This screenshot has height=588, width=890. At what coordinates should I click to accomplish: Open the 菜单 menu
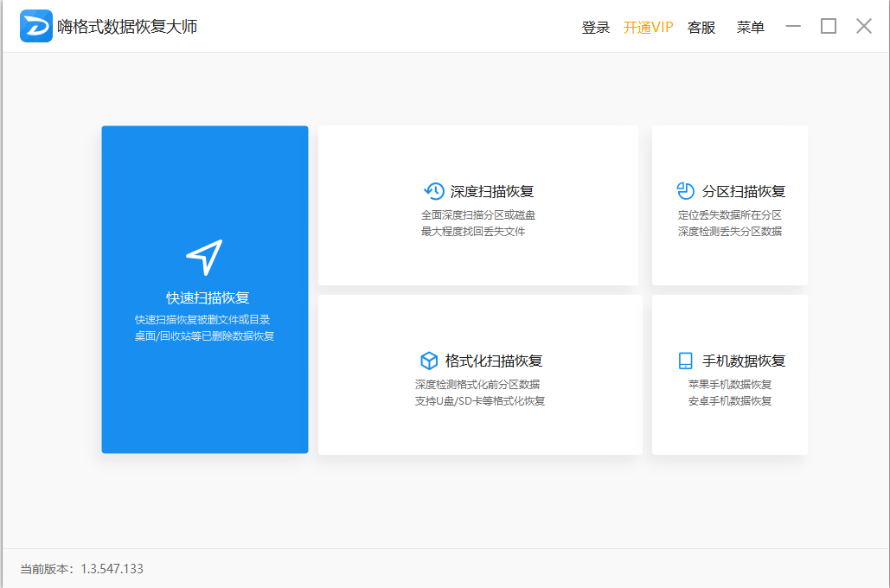pos(750,27)
